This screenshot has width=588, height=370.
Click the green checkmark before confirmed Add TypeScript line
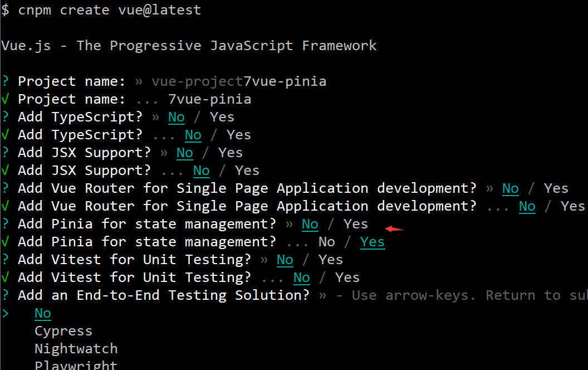point(5,135)
